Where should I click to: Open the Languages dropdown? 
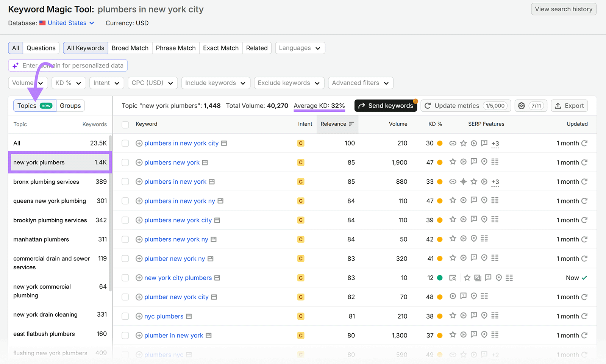(300, 48)
